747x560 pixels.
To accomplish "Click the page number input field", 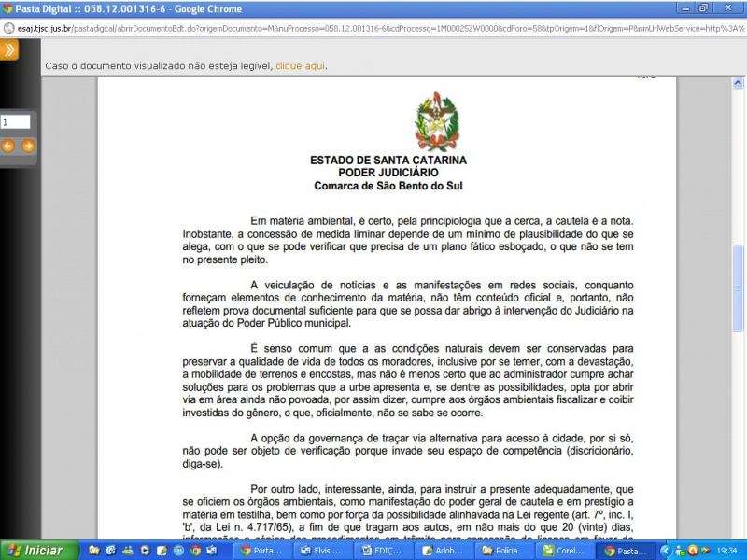I will [15, 122].
